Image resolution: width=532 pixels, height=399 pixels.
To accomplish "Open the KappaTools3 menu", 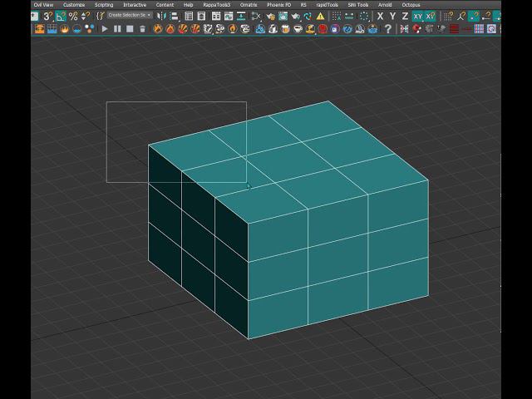I will coord(216,5).
